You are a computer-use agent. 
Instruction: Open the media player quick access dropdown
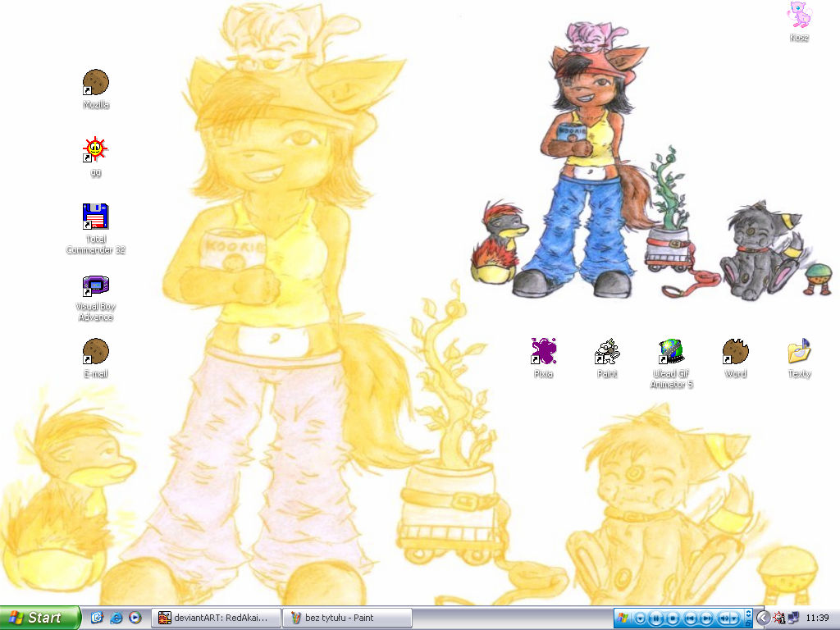coord(640,619)
